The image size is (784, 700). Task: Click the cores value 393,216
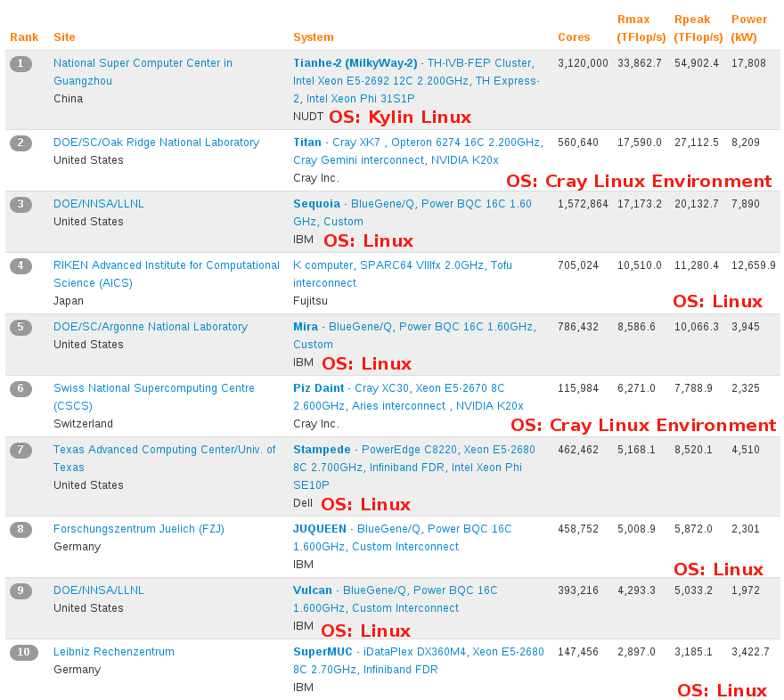[578, 591]
